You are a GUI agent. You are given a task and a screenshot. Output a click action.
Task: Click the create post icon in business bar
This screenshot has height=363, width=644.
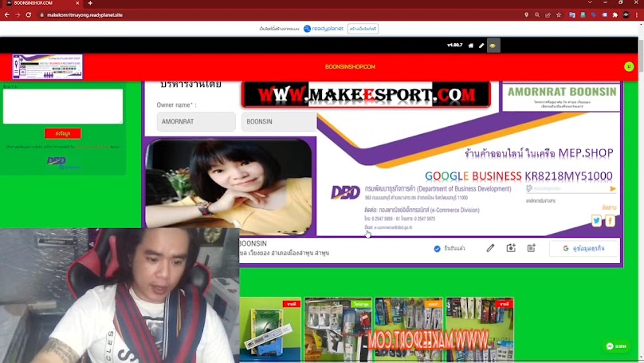(532, 248)
